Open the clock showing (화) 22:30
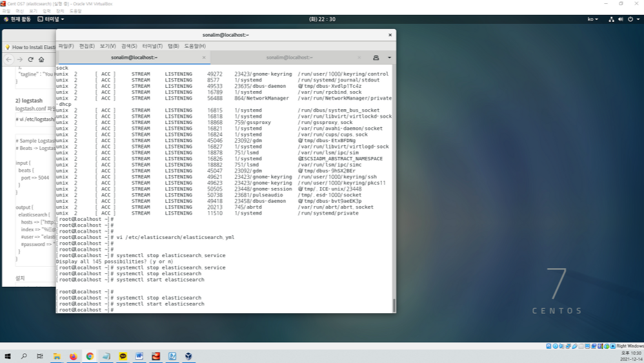Viewport: 644px width, 363px height. pos(322,19)
